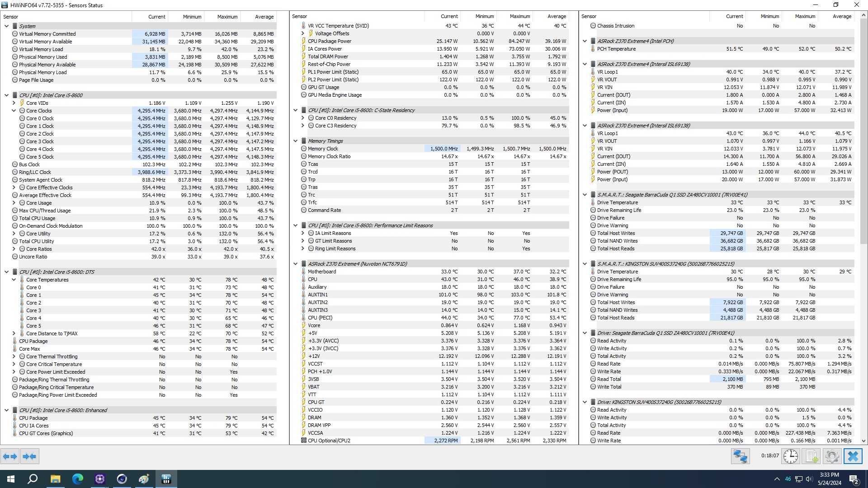The image size is (868, 488).
Task: Close sensors with the blue X button
Action: (x=853, y=456)
